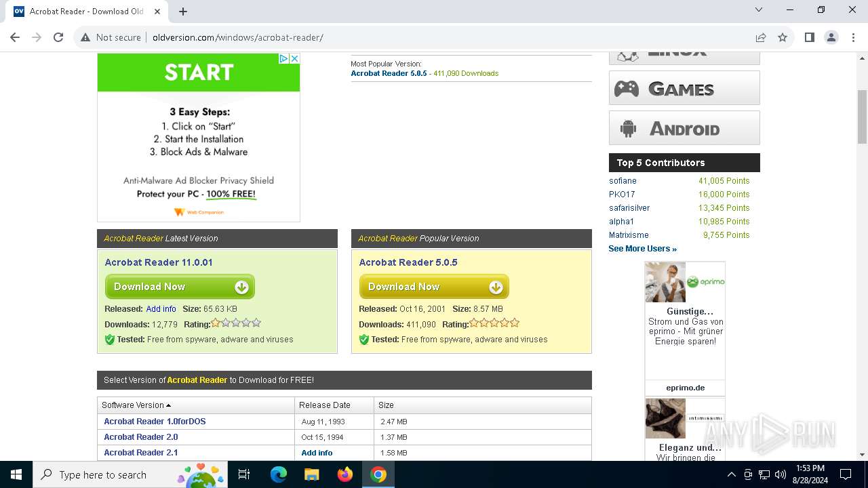The height and width of the screenshot is (488, 868).
Task: Open the network tray icon
Action: click(764, 474)
